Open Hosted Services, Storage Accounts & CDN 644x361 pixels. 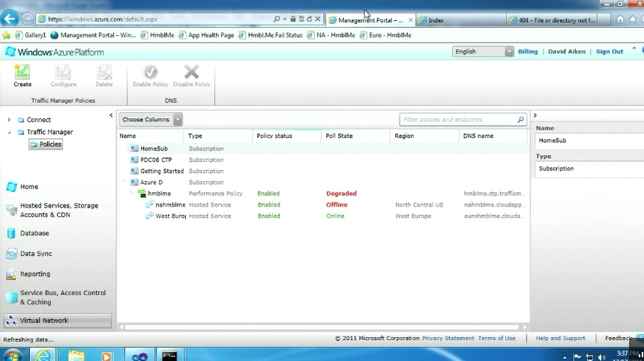click(59, 210)
